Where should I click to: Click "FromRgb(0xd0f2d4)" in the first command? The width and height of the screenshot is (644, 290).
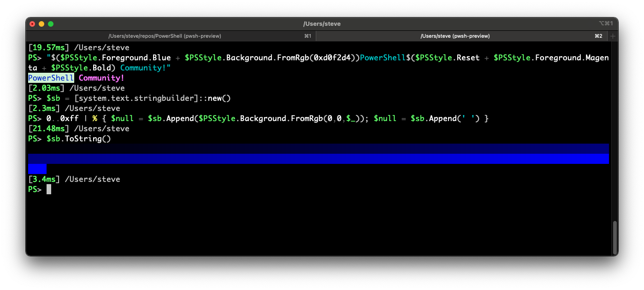[316, 58]
